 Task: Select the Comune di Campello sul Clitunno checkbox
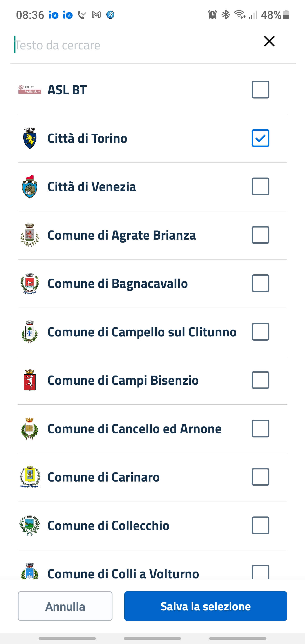(260, 332)
